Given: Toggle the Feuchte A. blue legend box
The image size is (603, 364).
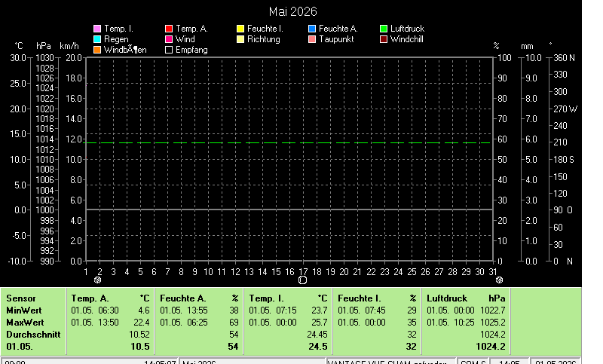Looking at the screenshot, I should (312, 29).
